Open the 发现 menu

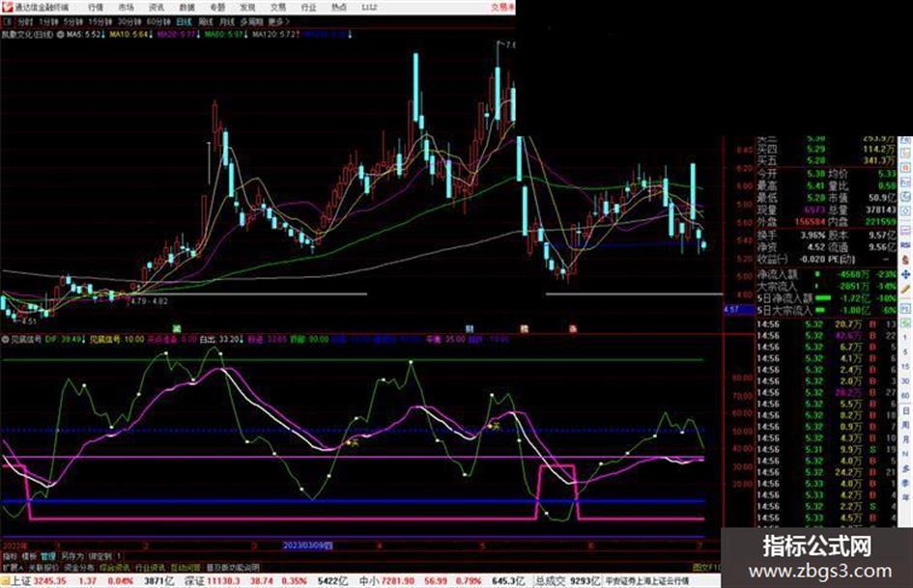pyautogui.click(x=247, y=8)
